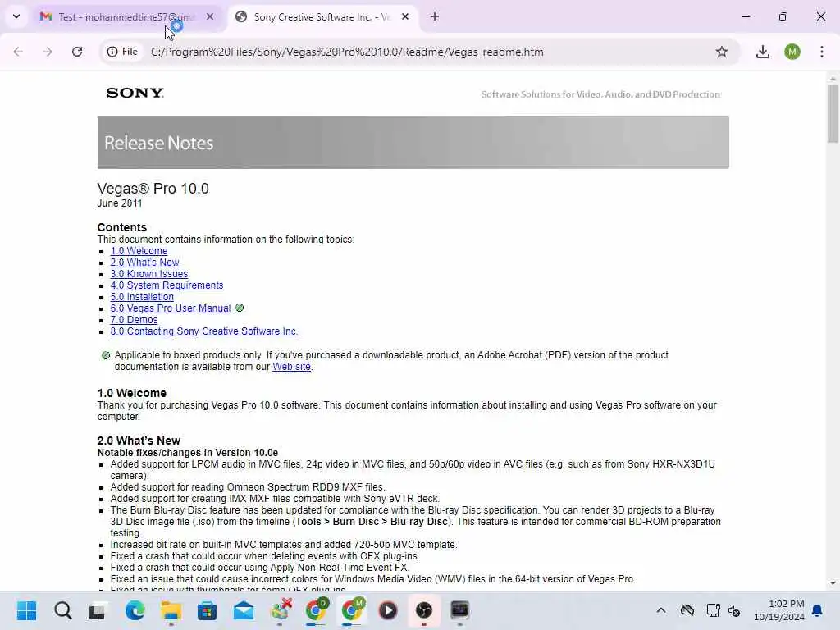Click the muted volume tray icon
The width and height of the screenshot is (840, 630).
tap(734, 610)
